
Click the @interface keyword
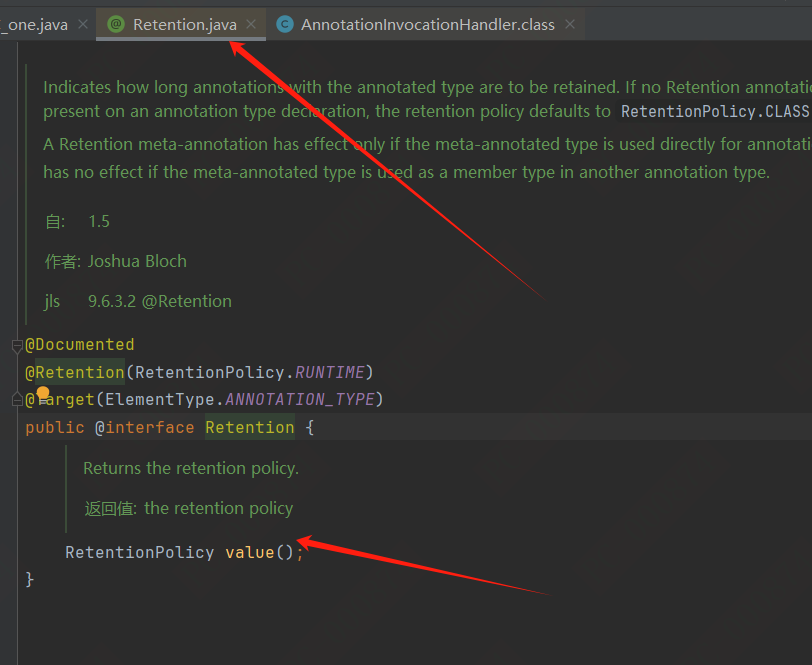tap(144, 427)
